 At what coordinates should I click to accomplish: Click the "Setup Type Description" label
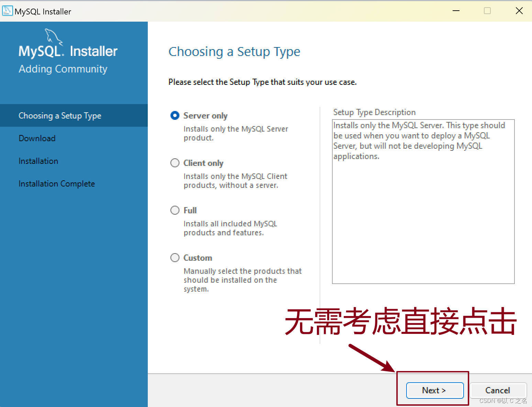pos(374,112)
